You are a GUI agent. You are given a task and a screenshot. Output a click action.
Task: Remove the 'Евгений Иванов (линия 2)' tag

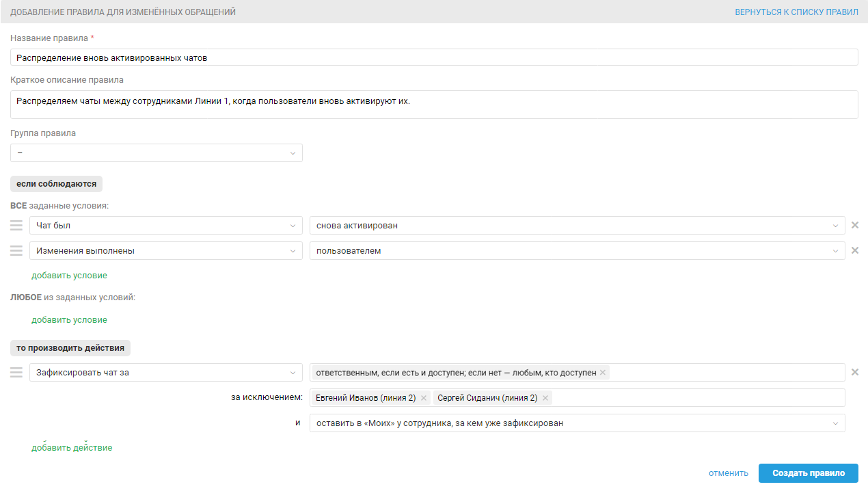(424, 398)
